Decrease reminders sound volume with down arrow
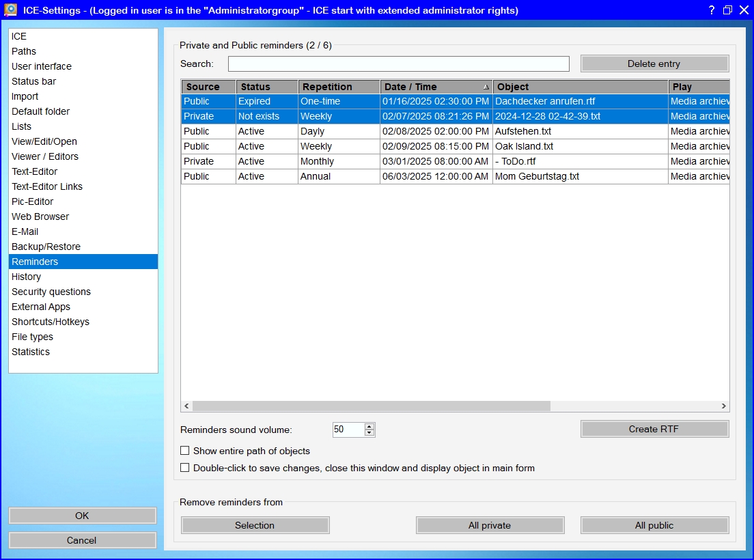 point(369,433)
